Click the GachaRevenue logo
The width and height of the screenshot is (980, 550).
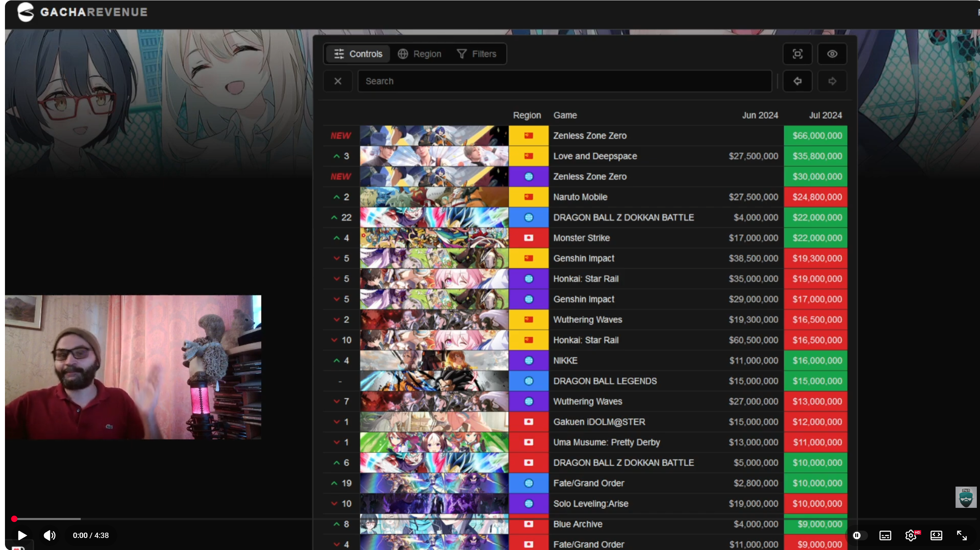82,12
